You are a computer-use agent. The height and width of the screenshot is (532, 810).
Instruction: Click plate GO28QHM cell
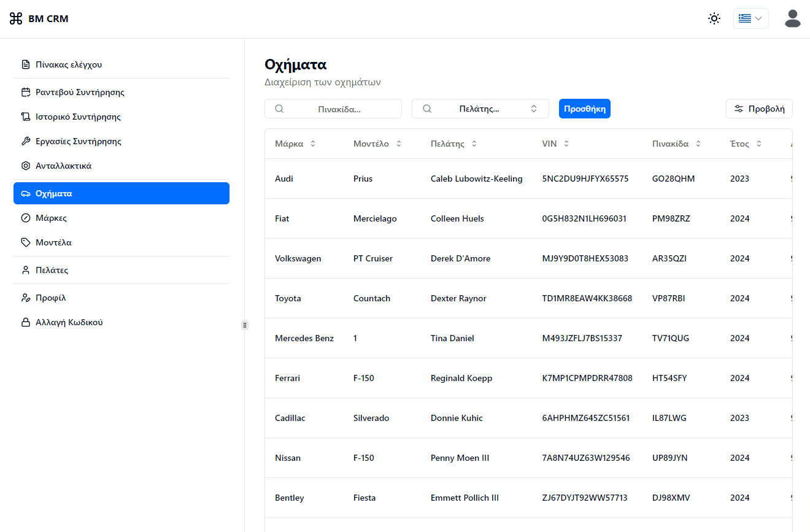click(674, 179)
